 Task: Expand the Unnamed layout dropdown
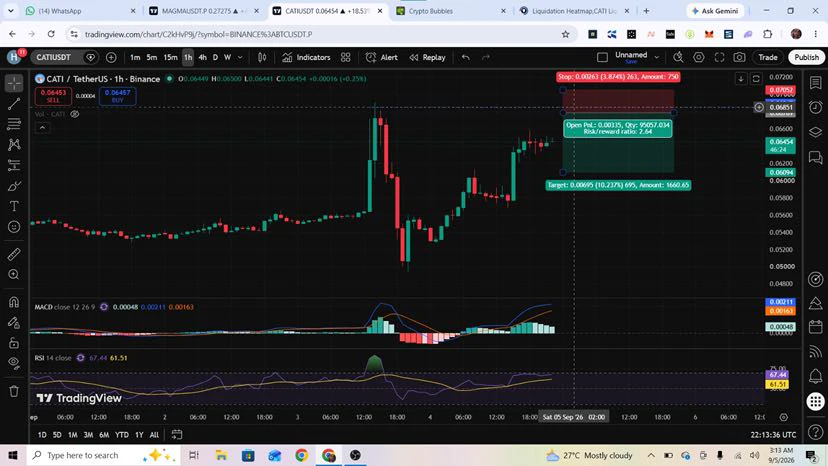tap(656, 57)
